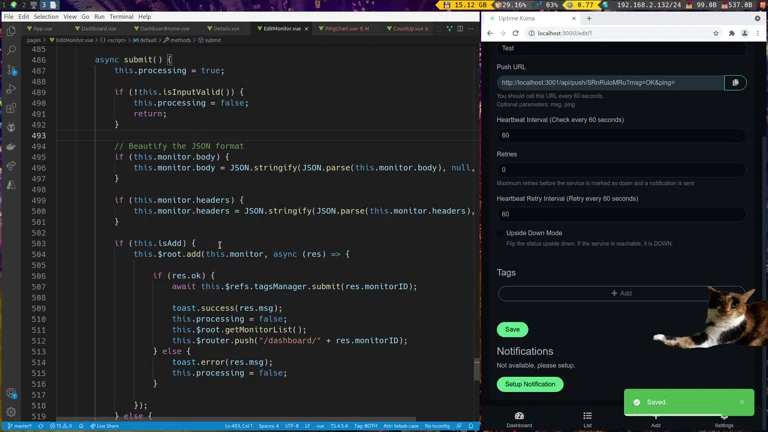This screenshot has height=432, width=768.
Task: Open browser menu with three dots
Action: tap(758, 33)
